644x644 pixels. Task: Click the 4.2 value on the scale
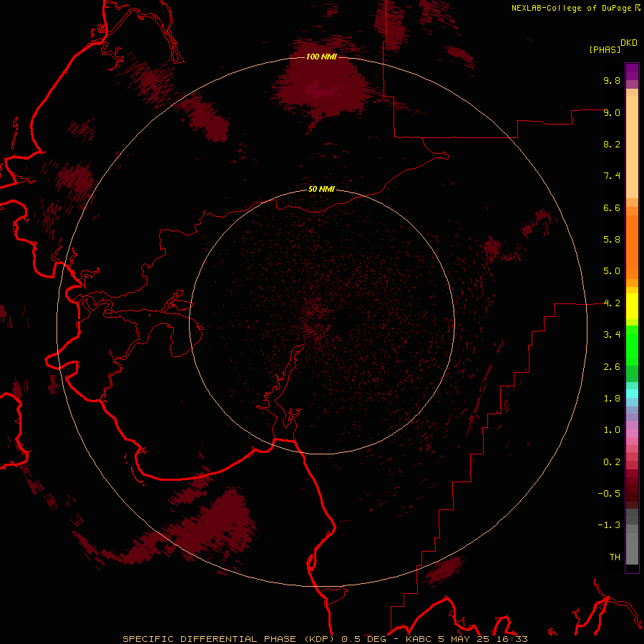[612, 303]
